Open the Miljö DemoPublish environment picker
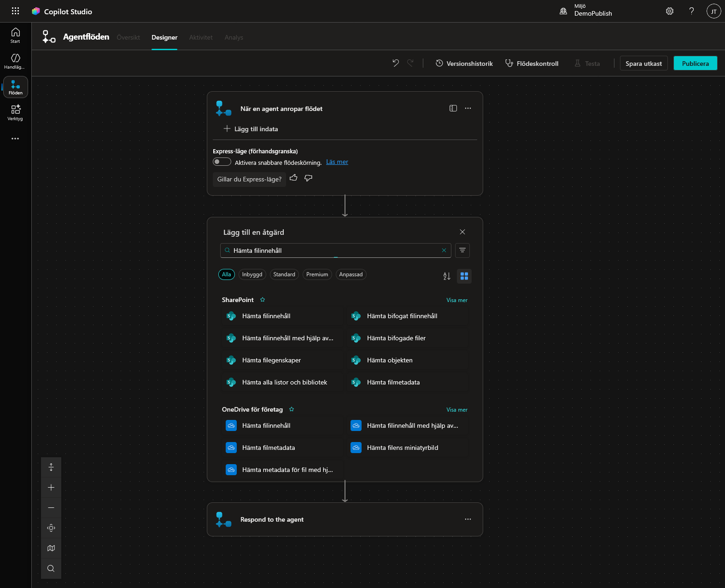This screenshot has height=588, width=725. point(586,11)
